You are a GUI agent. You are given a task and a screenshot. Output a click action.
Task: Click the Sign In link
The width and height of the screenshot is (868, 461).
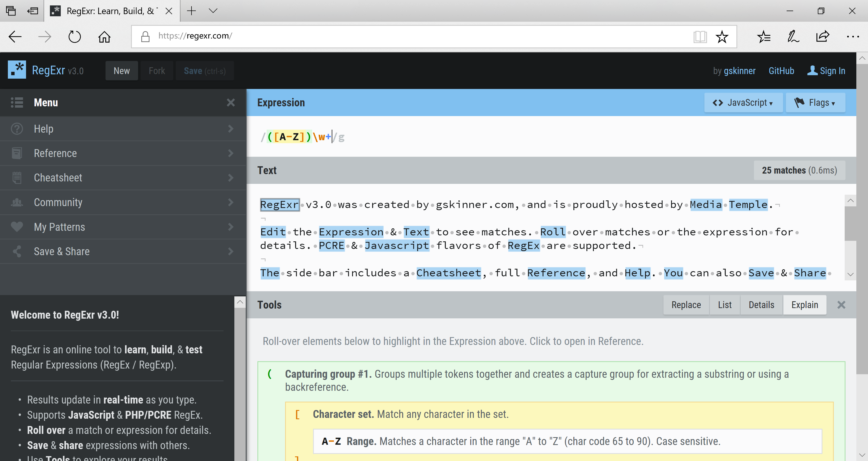832,71
